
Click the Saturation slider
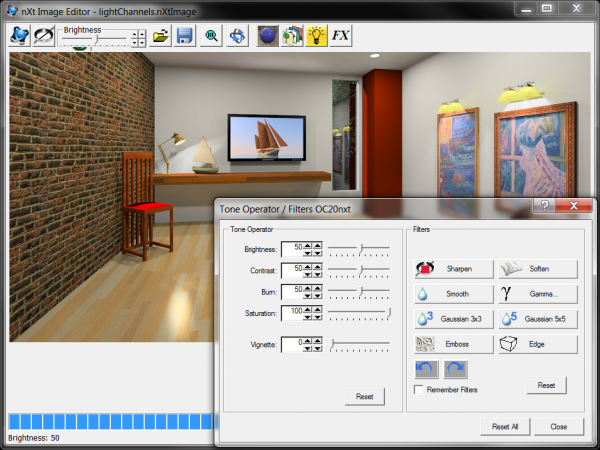(359, 313)
